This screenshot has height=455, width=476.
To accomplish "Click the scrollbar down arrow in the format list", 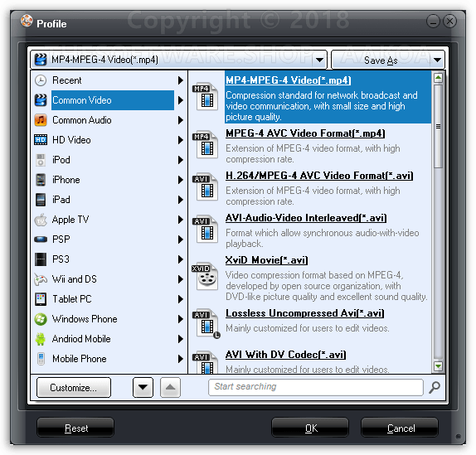I will pos(438,365).
